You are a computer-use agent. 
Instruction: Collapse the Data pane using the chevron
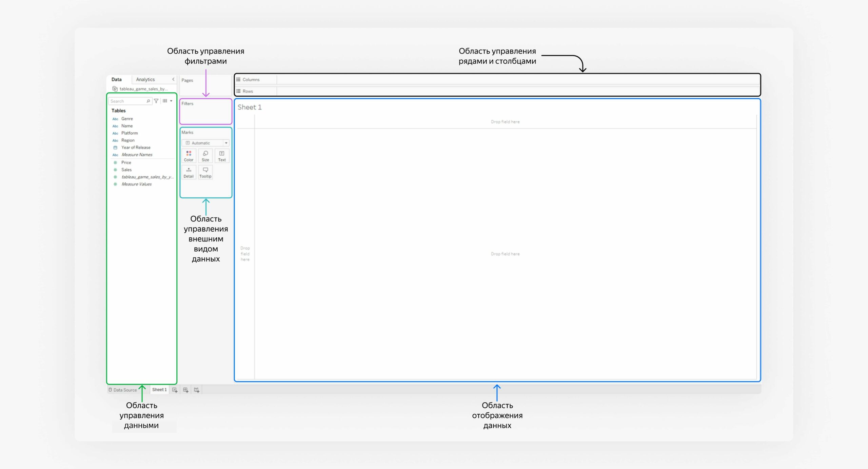click(x=173, y=79)
